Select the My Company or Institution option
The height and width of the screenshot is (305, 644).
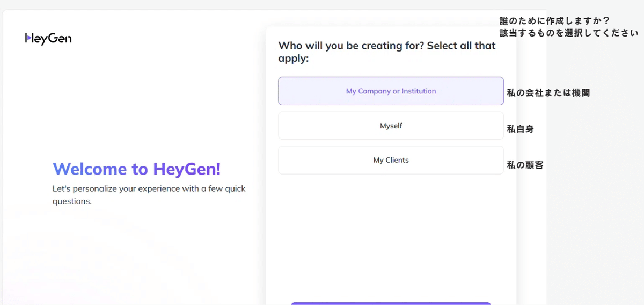coord(391,91)
